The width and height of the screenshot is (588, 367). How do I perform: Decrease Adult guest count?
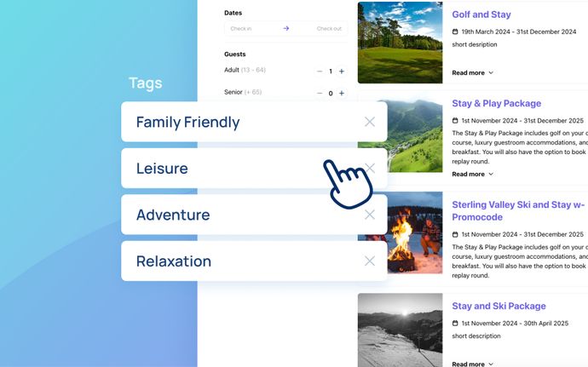pos(320,72)
